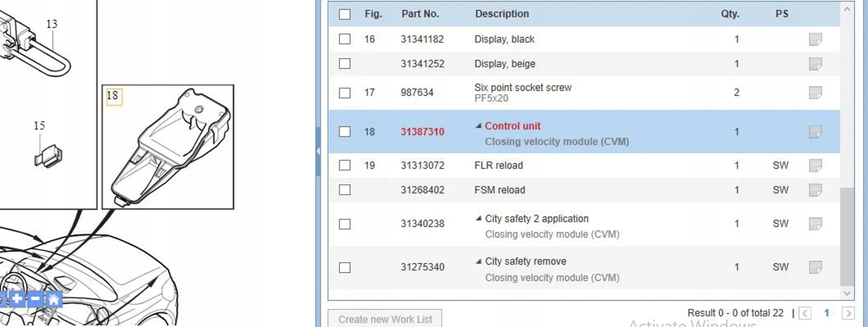Click the Result 0 - 0 of total 22 text

pos(735,313)
